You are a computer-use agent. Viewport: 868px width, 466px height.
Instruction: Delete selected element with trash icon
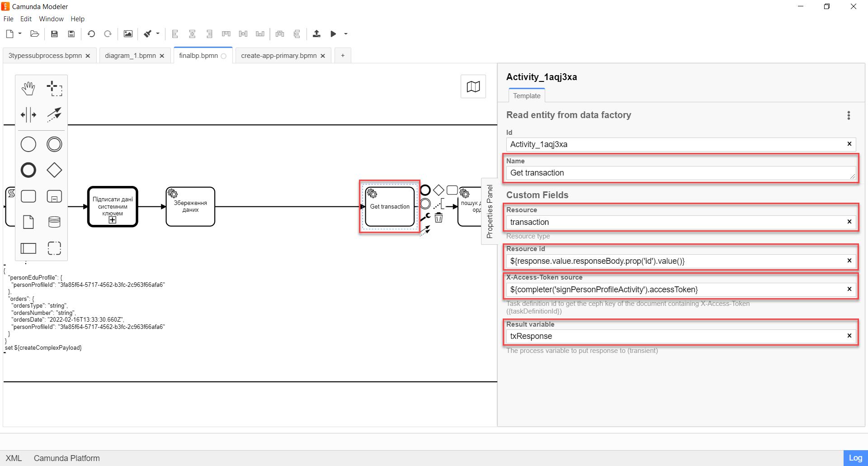(439, 218)
